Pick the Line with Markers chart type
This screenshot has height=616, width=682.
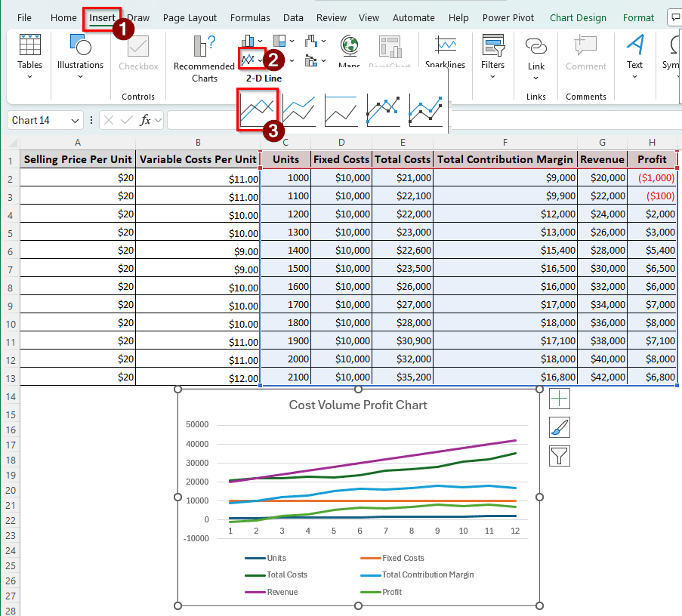point(383,110)
